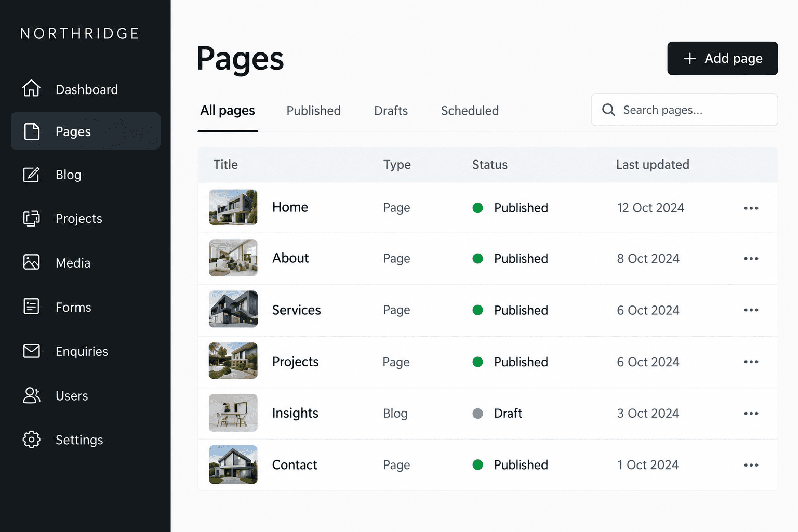798x532 pixels.
Task: Open Settings using the gear icon
Action: (31, 440)
